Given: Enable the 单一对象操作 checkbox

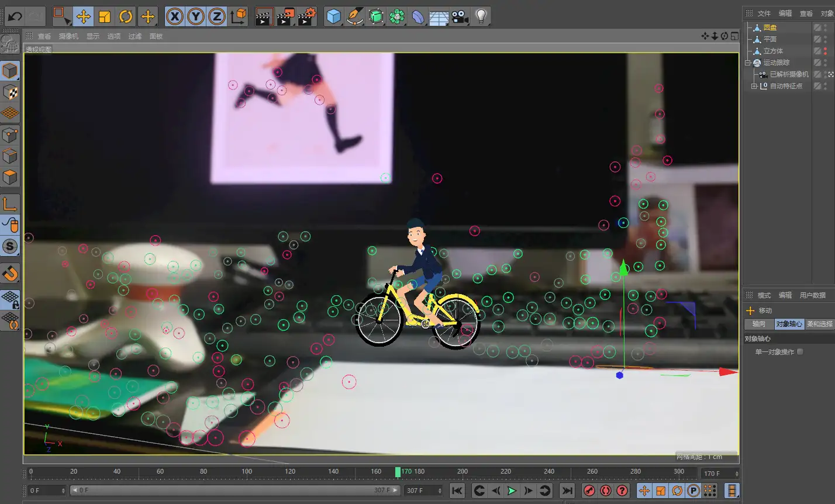Looking at the screenshot, I should [x=801, y=351].
